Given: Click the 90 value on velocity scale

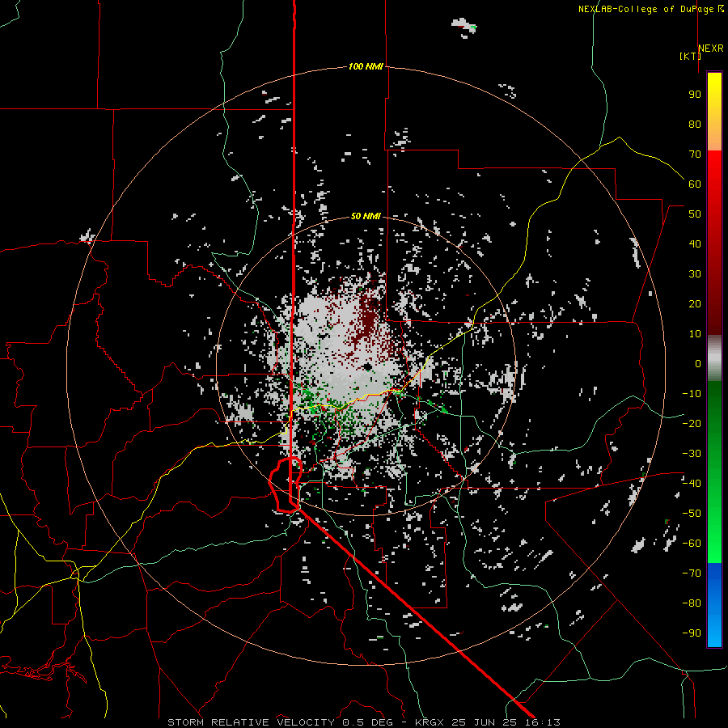Looking at the screenshot, I should (x=695, y=95).
